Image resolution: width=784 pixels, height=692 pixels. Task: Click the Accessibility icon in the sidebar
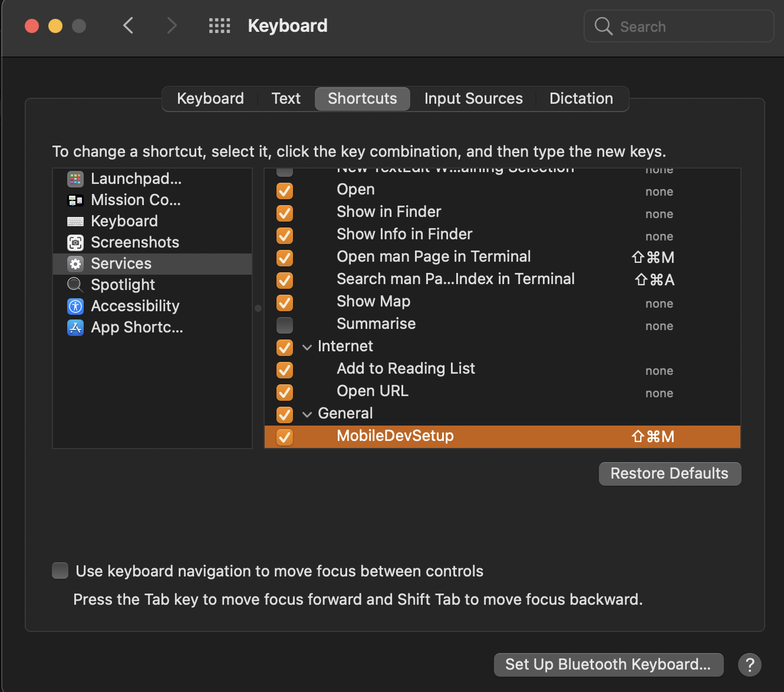click(75, 306)
